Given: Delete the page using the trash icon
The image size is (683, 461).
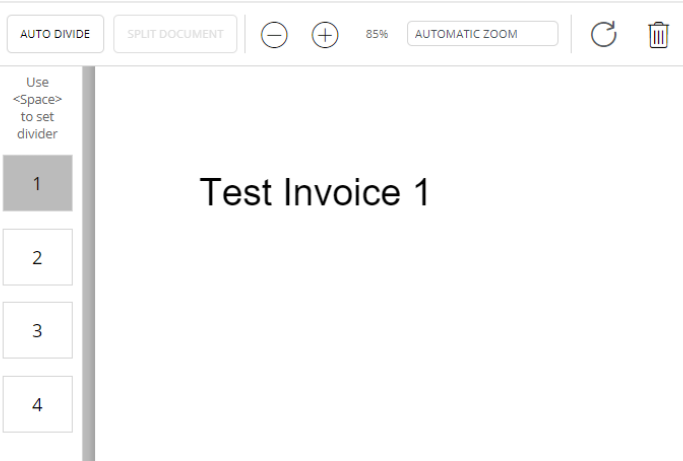Looking at the screenshot, I should (658, 35).
